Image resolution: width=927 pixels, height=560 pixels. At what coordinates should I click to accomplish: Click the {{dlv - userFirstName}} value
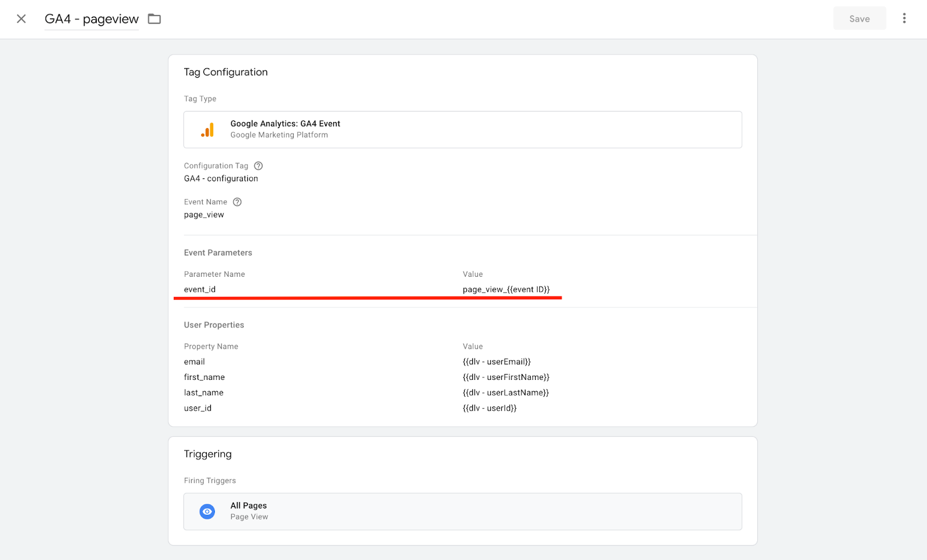[506, 377]
